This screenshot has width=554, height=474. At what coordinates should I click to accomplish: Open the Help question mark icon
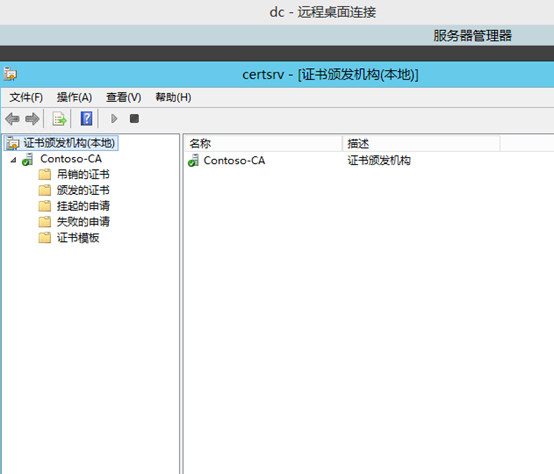(86, 119)
